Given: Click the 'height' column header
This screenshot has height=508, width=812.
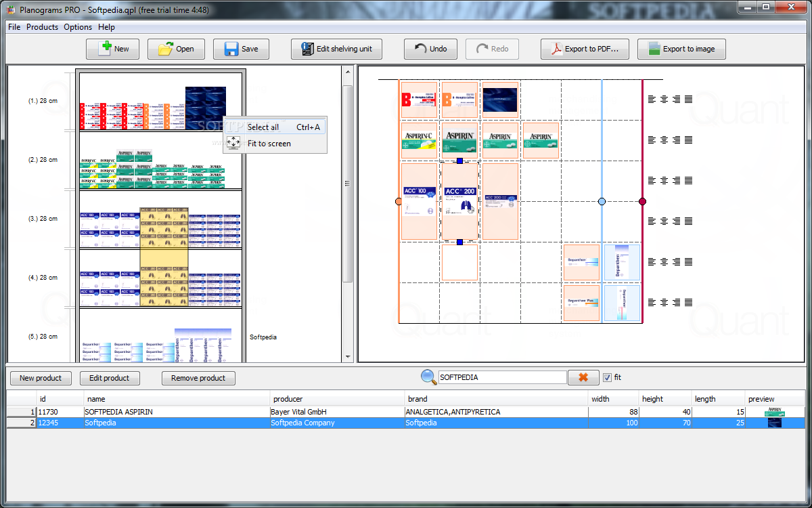Looking at the screenshot, I should coord(665,399).
